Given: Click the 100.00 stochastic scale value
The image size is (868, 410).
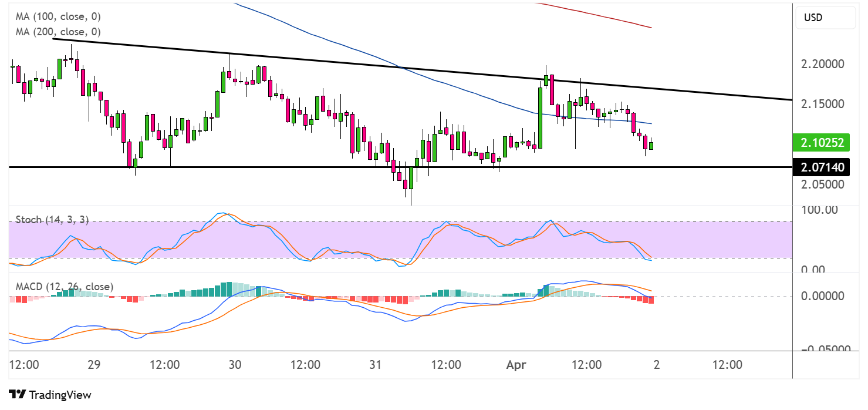Looking at the screenshot, I should click(820, 210).
